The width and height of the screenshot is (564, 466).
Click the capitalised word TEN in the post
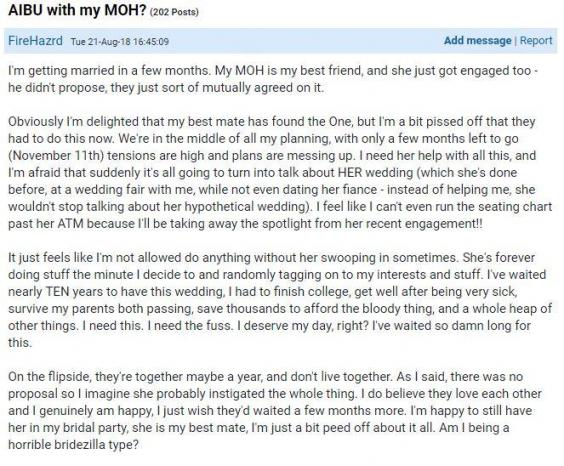coord(57,292)
